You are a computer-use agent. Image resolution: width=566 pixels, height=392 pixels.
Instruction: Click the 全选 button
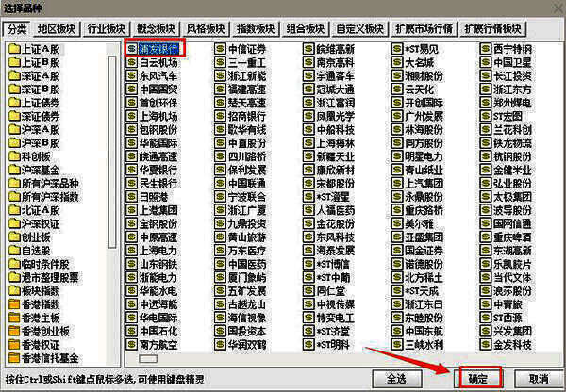[397, 379]
